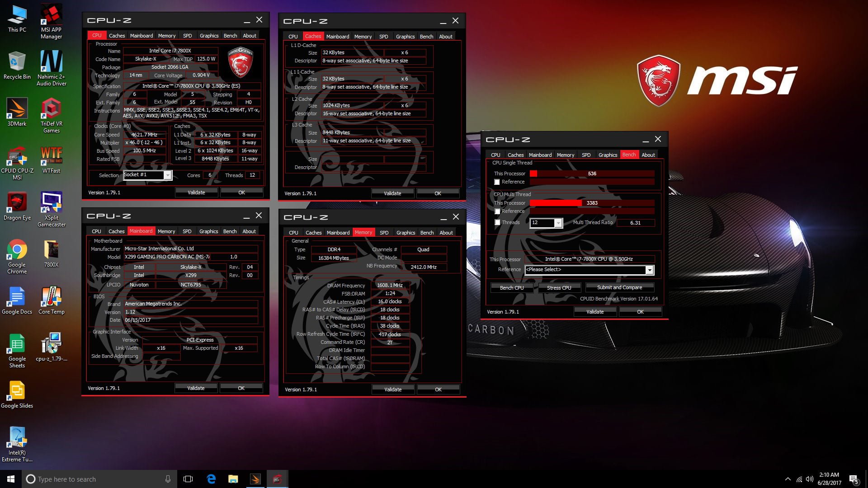868x488 pixels.
Task: Click CPU-Z taskbar icon
Action: click(277, 479)
